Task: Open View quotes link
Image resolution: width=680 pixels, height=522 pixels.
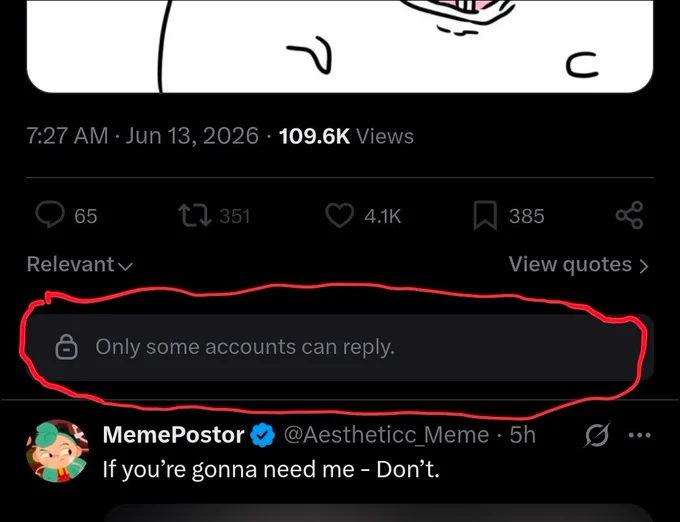Action: [x=579, y=264]
